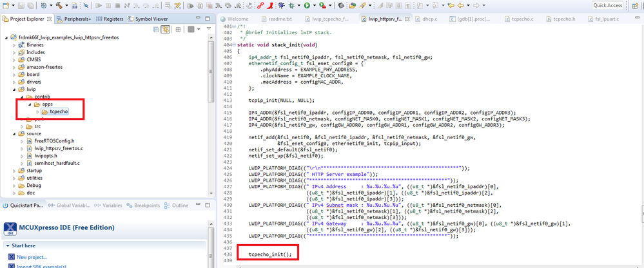Select lwip_httpsrv_freertos.c in project tree
Image resolution: width=644 pixels, height=268 pixels.
tap(59, 148)
